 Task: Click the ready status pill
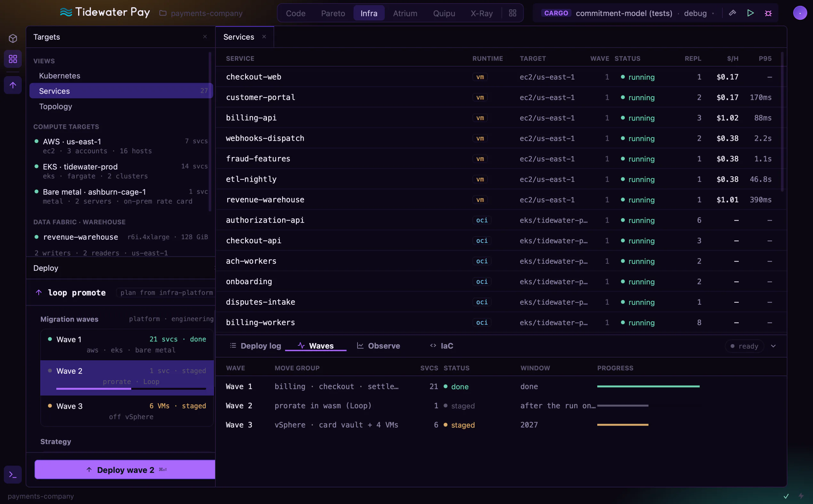[x=744, y=346]
